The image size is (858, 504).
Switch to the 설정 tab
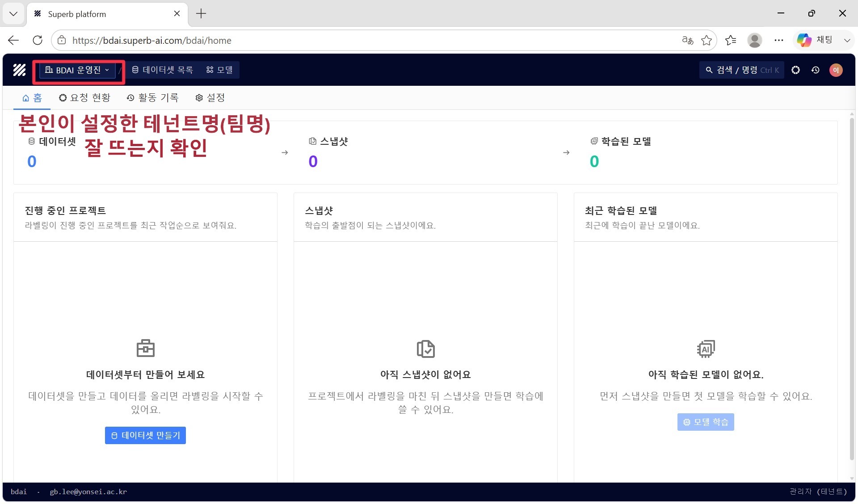[210, 98]
